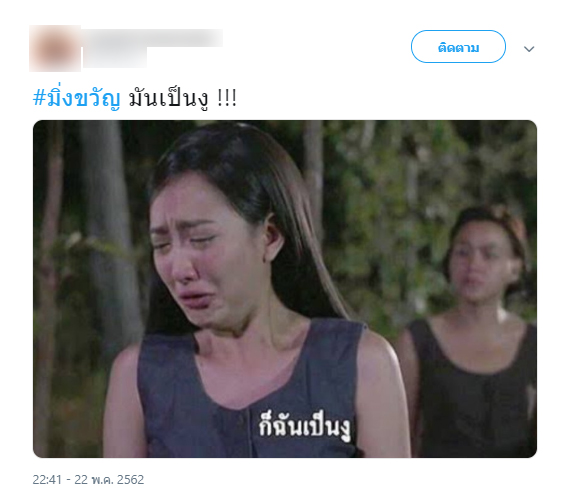The height and width of the screenshot is (492, 570).
Task: Click the blurred username handle under name
Action: pos(115,57)
